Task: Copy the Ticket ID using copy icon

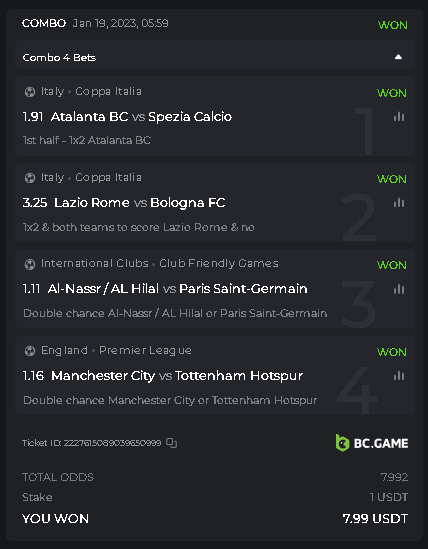Action: click(171, 443)
